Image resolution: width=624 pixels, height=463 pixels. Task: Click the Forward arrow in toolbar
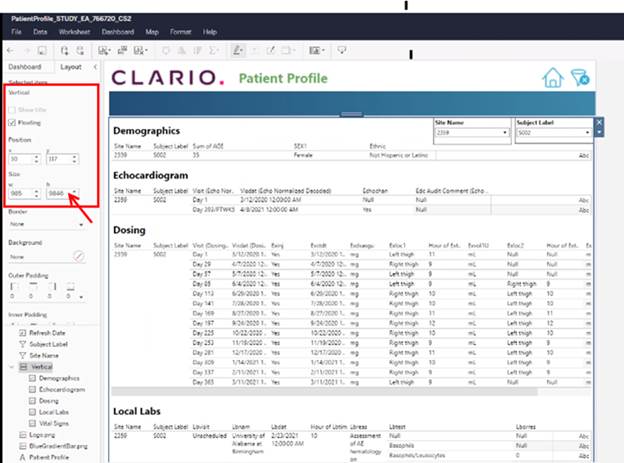click(27, 51)
